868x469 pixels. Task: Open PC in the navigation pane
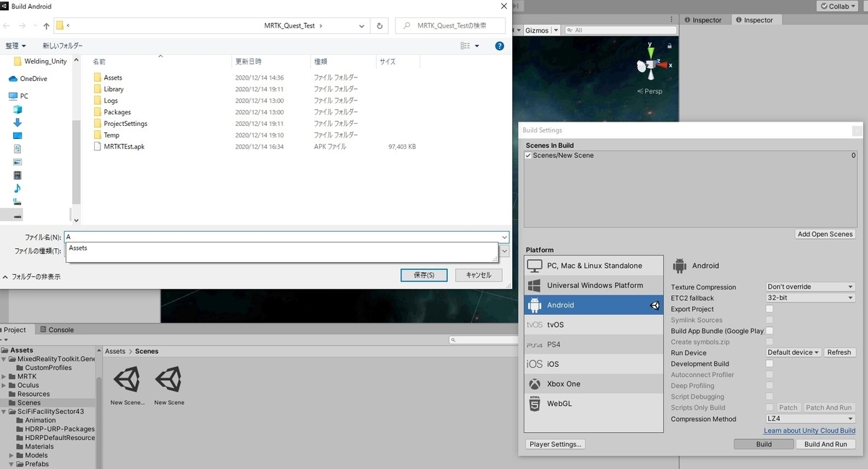click(x=19, y=96)
